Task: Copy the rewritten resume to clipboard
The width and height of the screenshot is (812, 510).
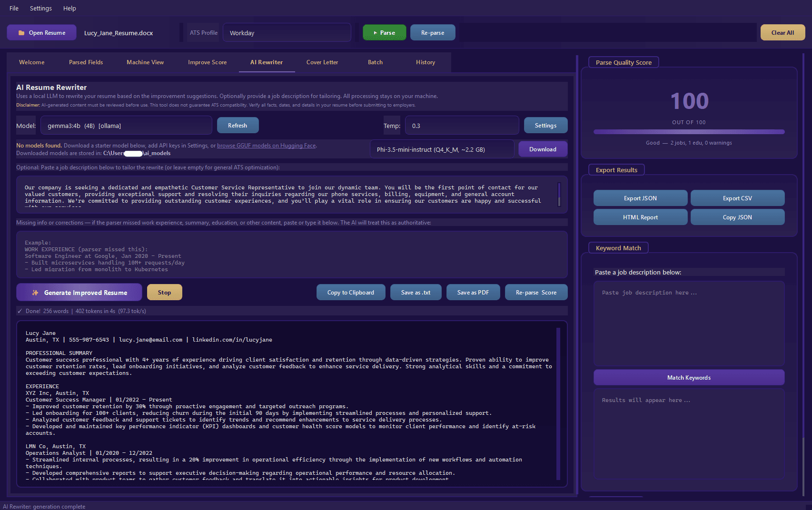Action: click(351, 293)
